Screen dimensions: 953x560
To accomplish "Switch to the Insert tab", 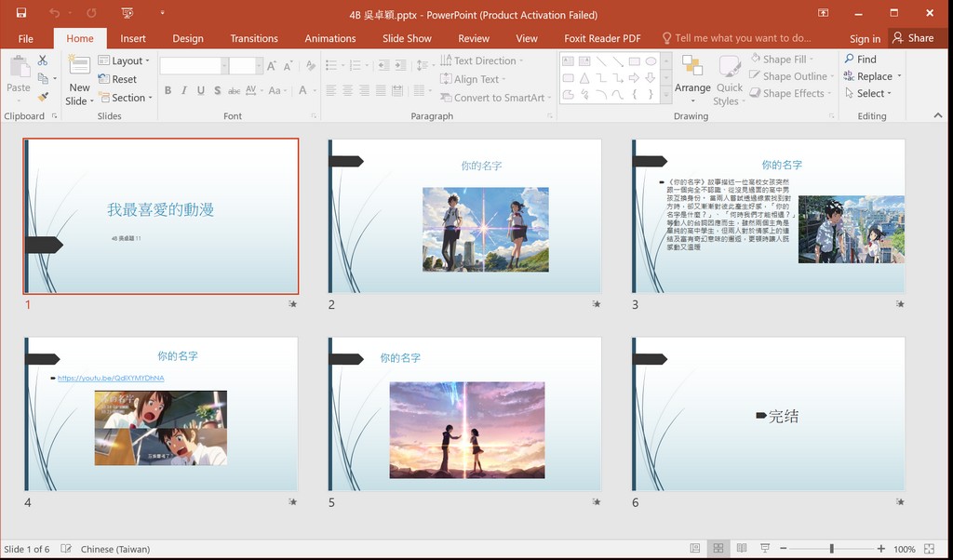I will point(133,38).
